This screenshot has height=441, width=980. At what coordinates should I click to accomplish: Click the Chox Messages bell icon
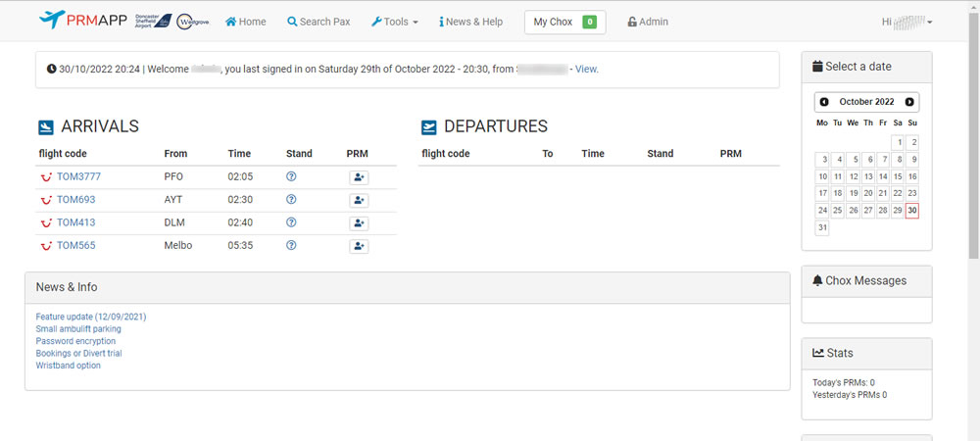817,281
